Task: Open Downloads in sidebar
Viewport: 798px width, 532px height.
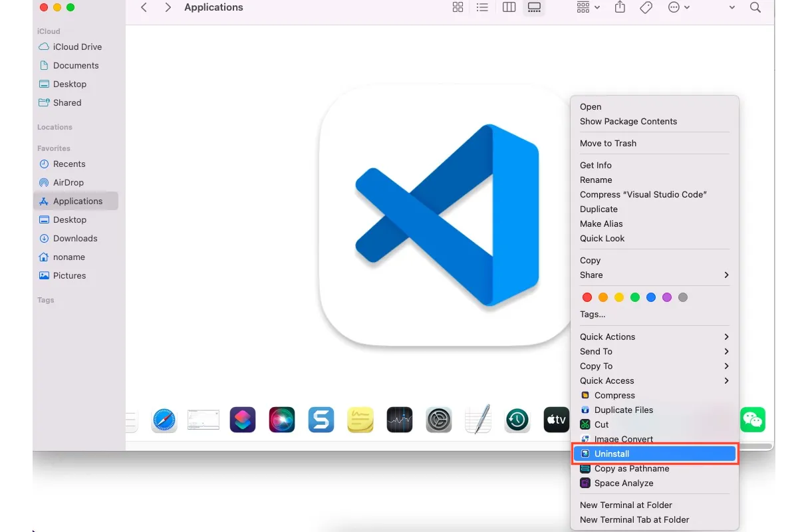Action: (x=76, y=238)
